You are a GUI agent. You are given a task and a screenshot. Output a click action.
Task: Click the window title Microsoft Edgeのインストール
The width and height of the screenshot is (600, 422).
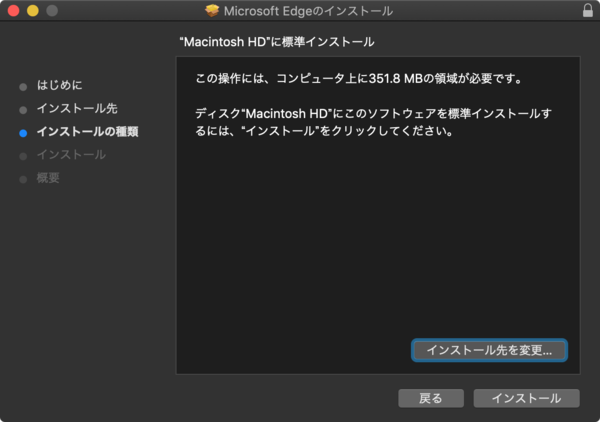click(308, 11)
